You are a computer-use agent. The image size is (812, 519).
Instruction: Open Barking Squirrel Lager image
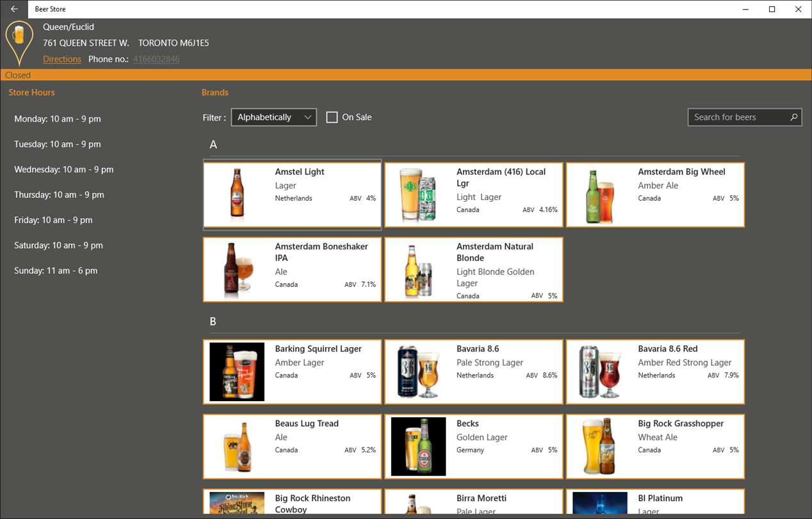point(237,372)
